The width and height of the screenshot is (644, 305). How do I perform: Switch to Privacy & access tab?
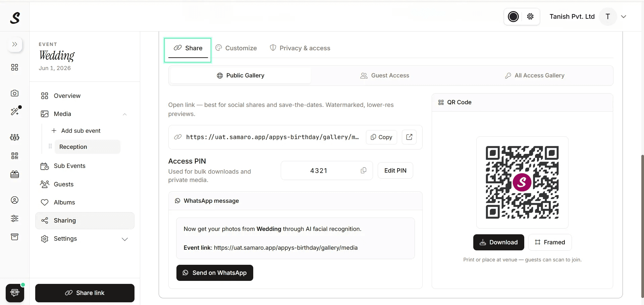pos(300,48)
